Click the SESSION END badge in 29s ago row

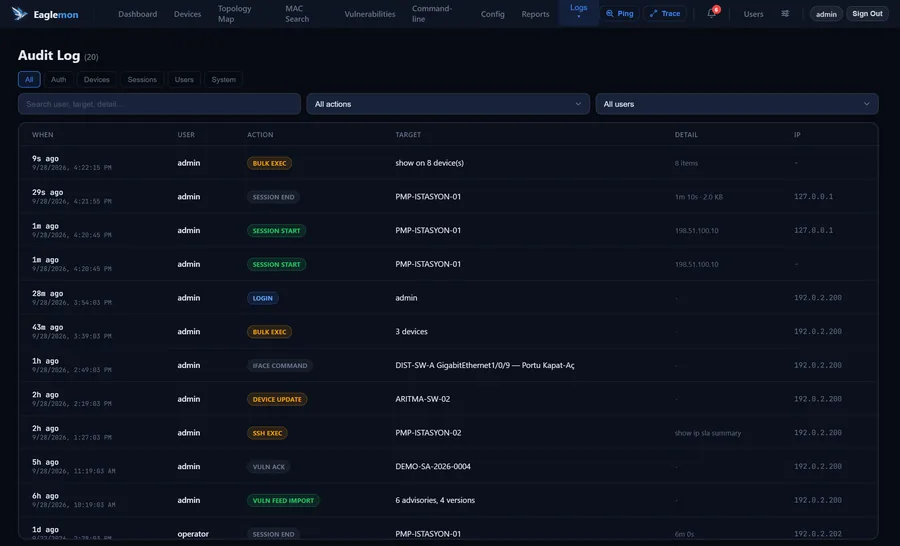[x=273, y=197]
